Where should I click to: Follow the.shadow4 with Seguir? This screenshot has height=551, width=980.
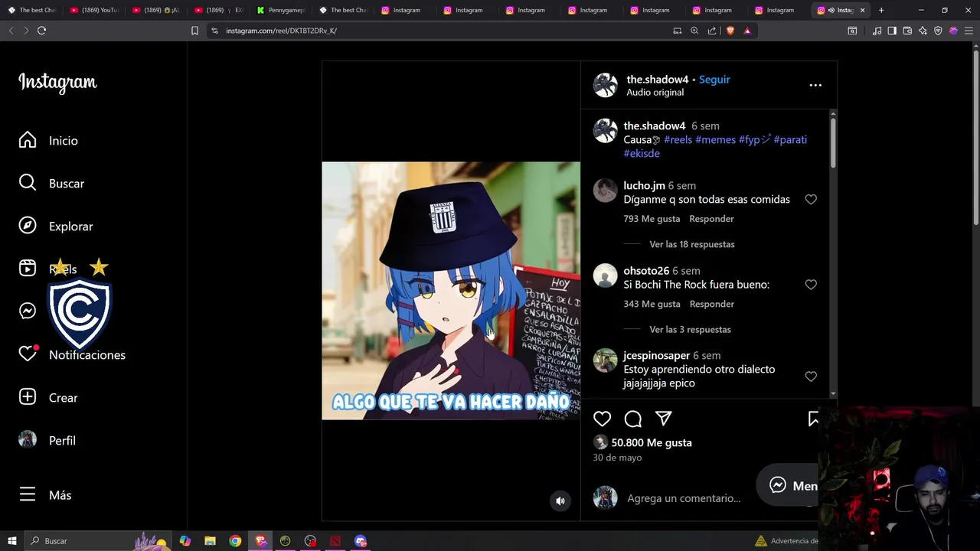coord(714,80)
